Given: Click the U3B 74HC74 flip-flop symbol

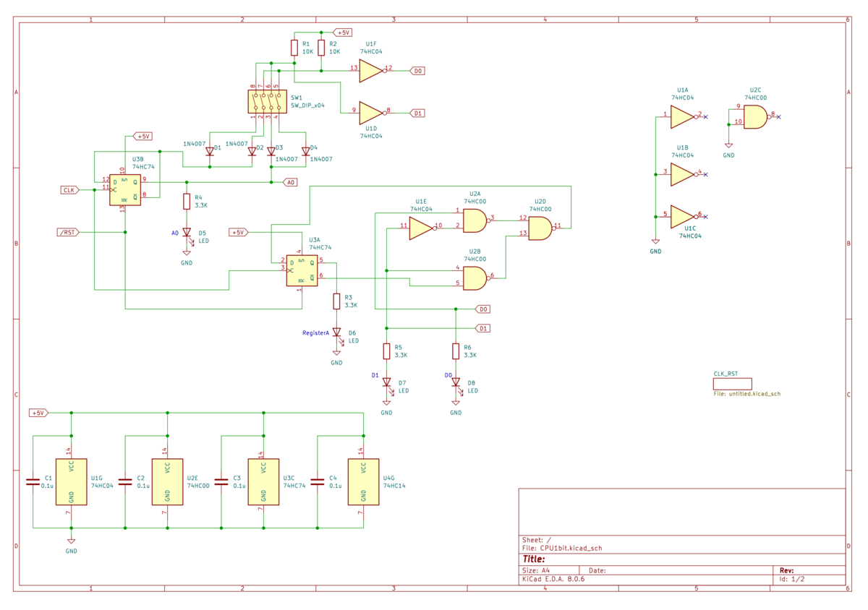Looking at the screenshot, I should click(x=125, y=189).
